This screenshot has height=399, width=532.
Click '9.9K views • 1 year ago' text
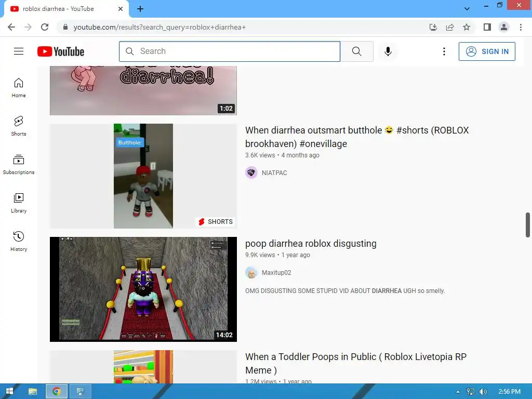[x=277, y=255]
